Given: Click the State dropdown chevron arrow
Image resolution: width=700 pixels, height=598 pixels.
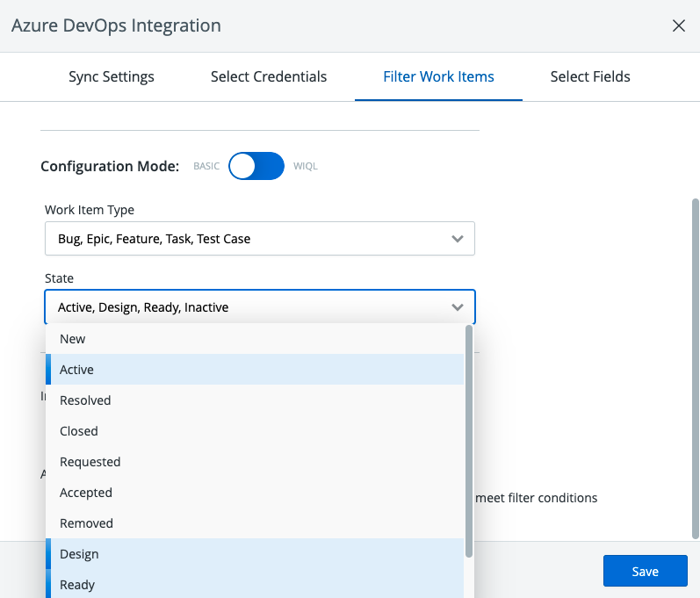Looking at the screenshot, I should click(457, 307).
